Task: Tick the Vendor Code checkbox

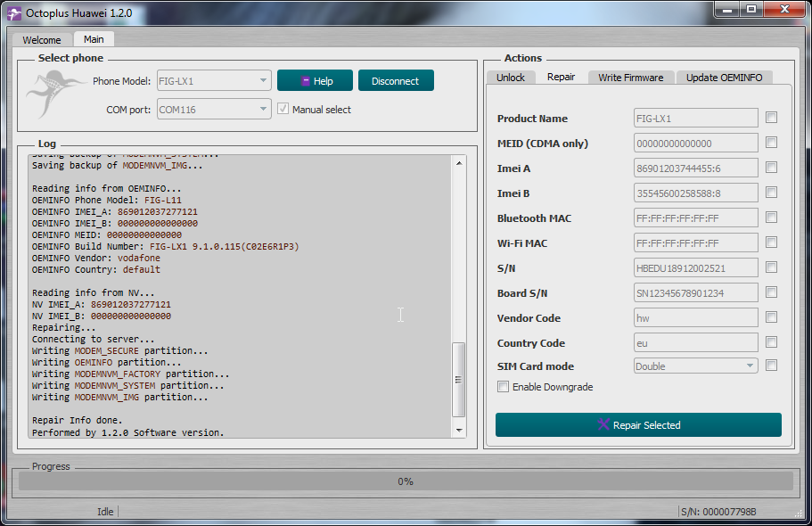Action: (771, 317)
